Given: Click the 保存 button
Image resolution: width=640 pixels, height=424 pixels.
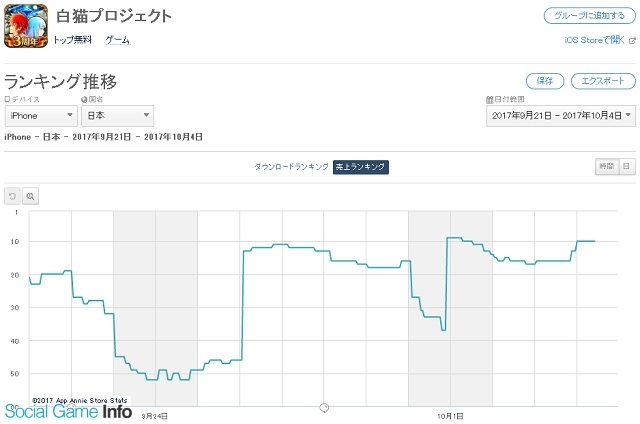Looking at the screenshot, I should click(x=544, y=81).
